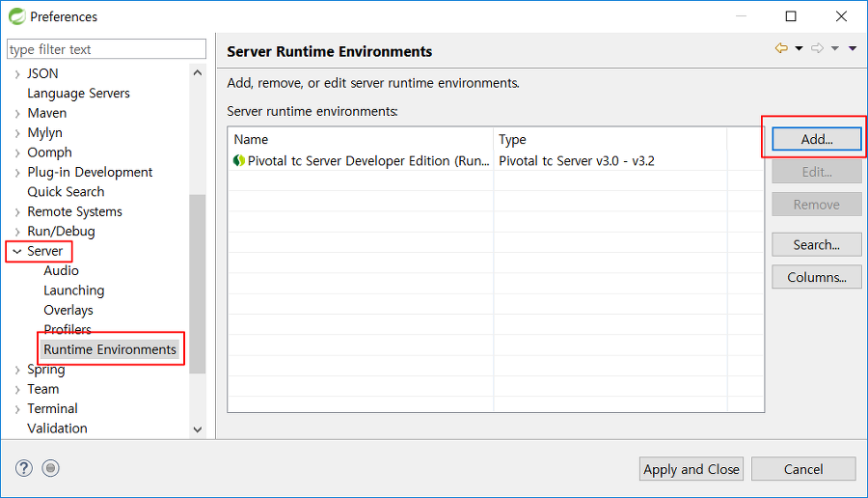
Task: Click the Columns... button
Action: point(817,277)
